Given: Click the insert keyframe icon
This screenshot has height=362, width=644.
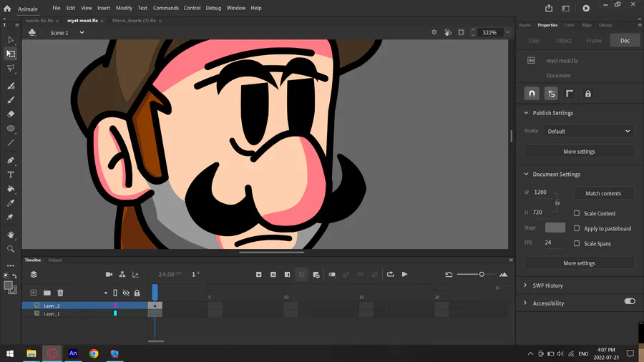Looking at the screenshot, I should (259, 274).
